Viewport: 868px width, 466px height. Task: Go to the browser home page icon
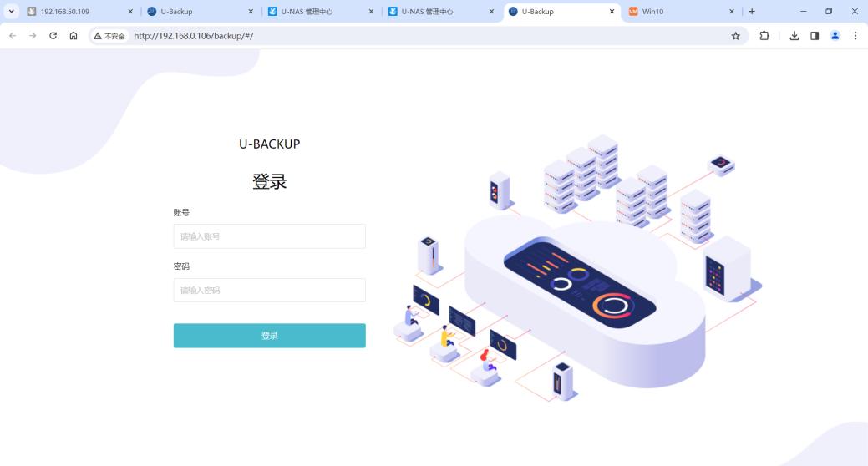click(x=73, y=36)
